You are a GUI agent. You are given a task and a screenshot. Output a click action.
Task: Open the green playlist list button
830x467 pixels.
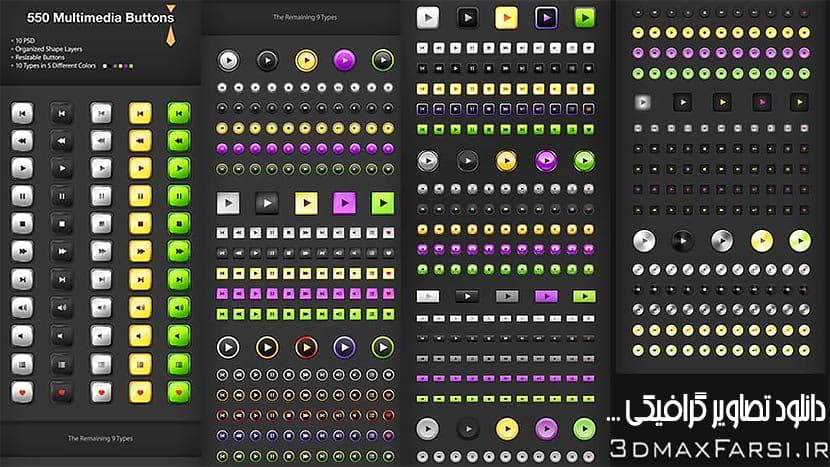click(180, 362)
